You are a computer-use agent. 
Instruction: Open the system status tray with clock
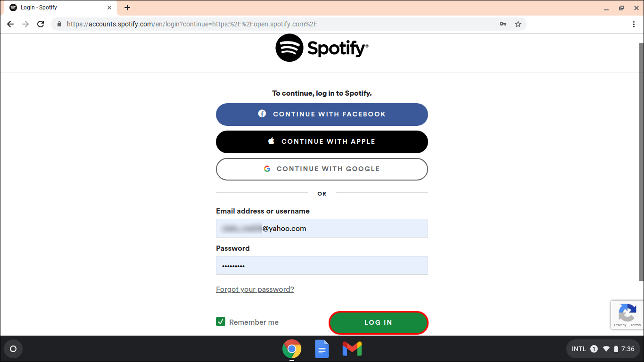603,349
